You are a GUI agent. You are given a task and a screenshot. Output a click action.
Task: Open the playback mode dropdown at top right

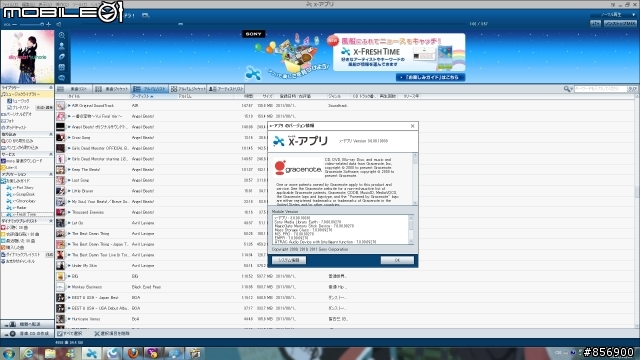[x=613, y=15]
